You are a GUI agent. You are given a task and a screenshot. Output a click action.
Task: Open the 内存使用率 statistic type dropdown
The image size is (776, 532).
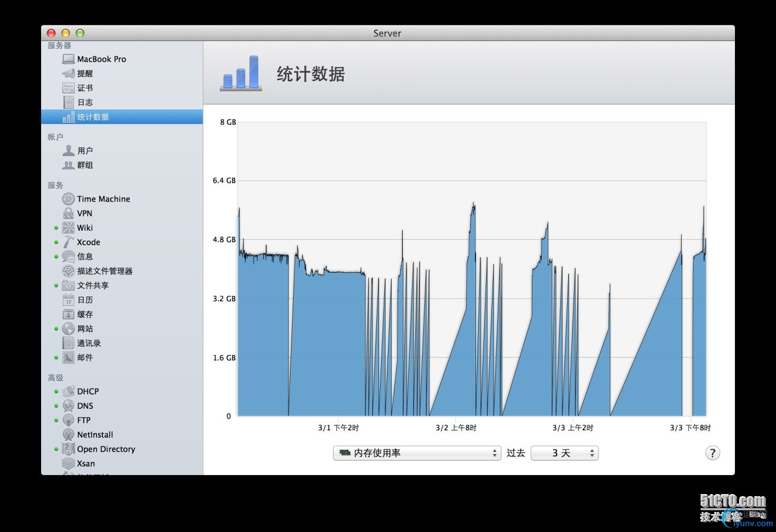(416, 453)
